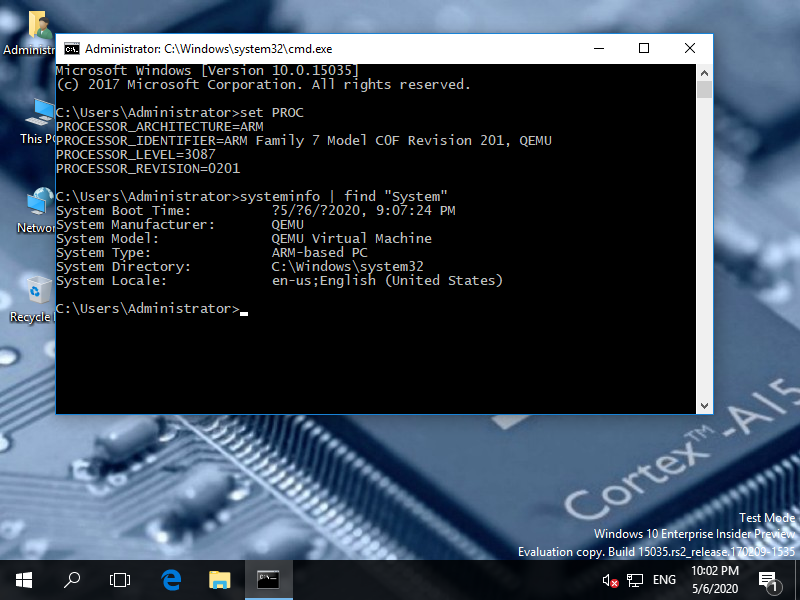800x600 pixels.
Task: Click the PROCESSOR_IDENTIFIER output line
Action: [304, 141]
